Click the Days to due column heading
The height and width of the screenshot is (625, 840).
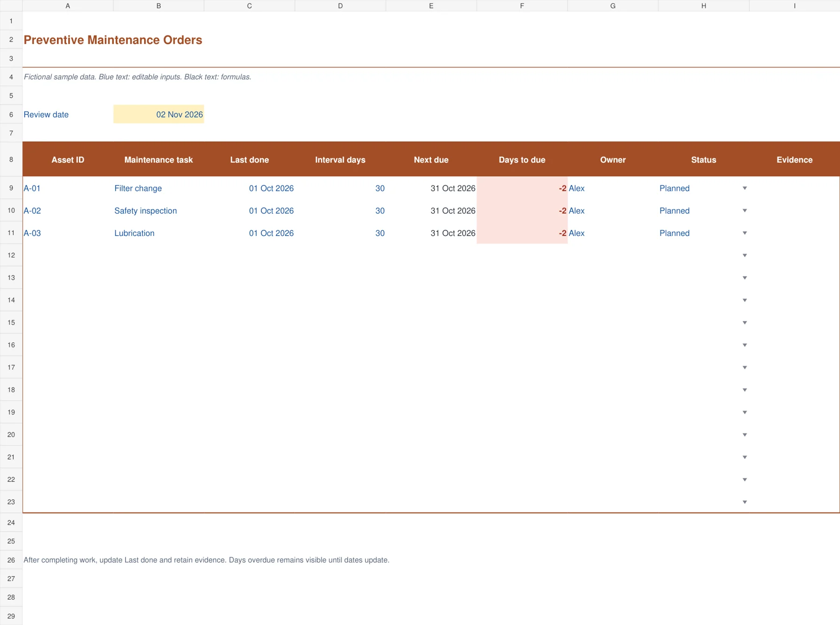point(522,160)
